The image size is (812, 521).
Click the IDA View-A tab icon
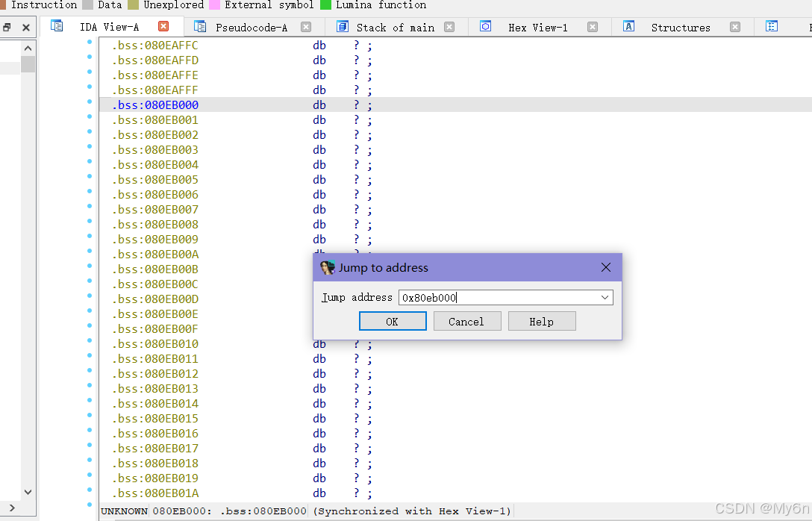57,26
